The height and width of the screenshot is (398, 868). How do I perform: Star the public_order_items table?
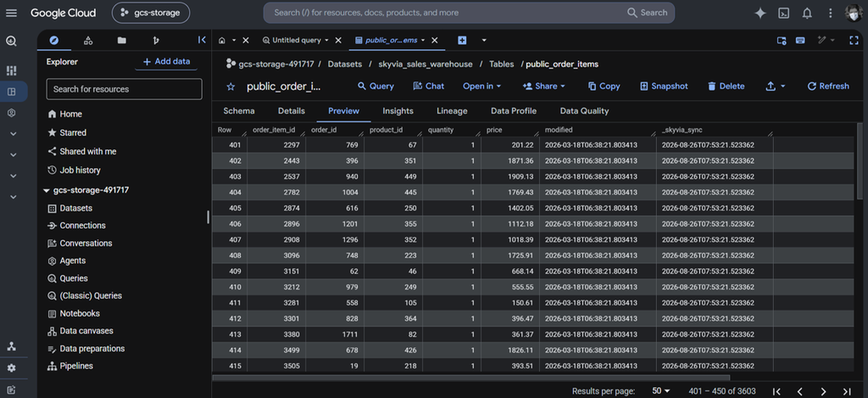(231, 87)
